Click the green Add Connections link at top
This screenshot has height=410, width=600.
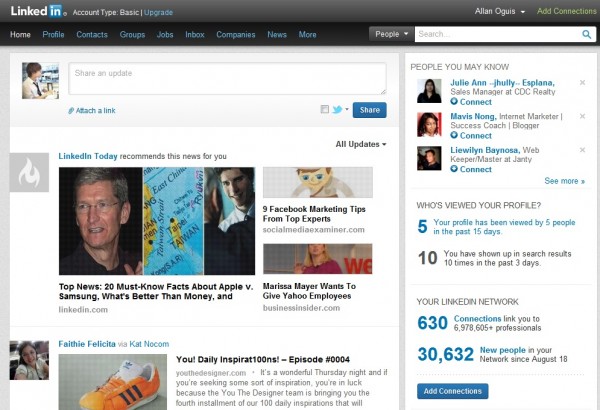click(566, 11)
